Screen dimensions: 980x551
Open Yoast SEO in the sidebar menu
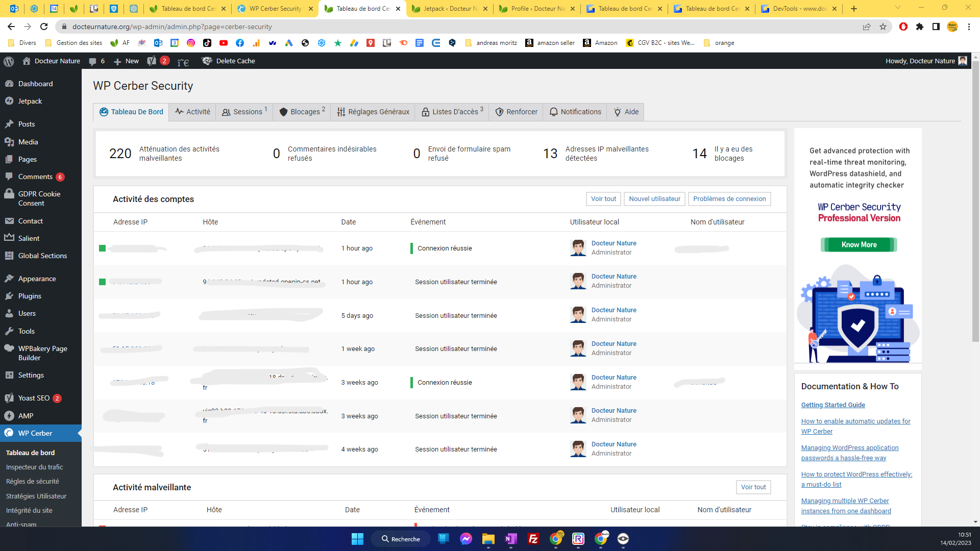(x=34, y=398)
